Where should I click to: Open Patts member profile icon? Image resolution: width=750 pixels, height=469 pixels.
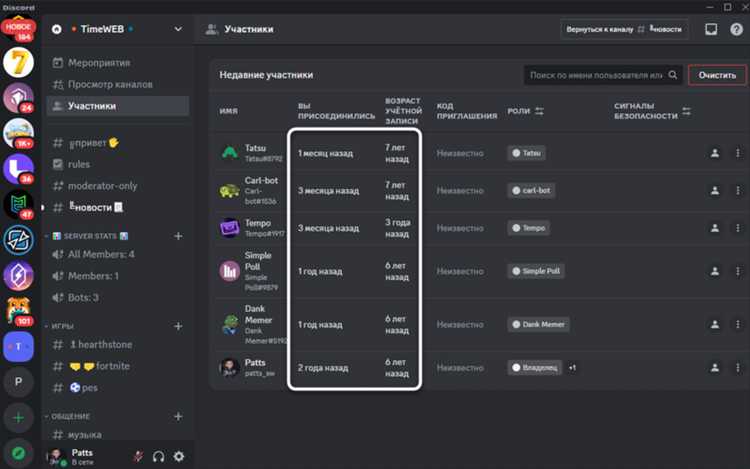(x=715, y=368)
